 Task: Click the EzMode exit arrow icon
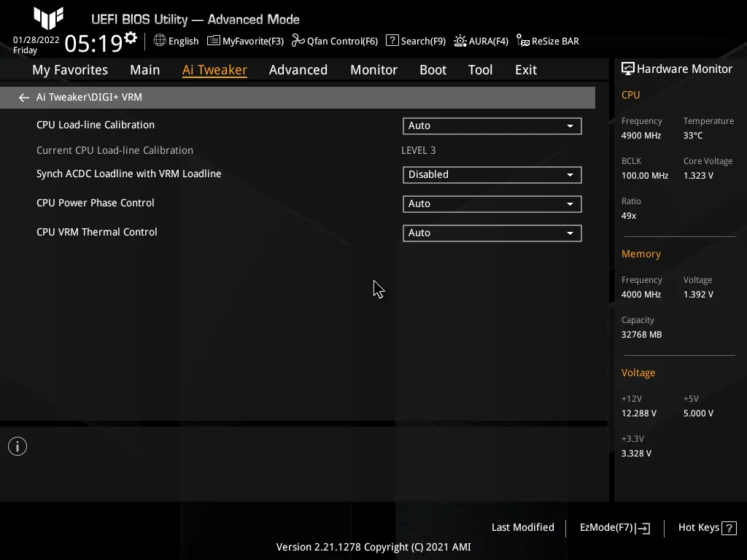pos(643,528)
